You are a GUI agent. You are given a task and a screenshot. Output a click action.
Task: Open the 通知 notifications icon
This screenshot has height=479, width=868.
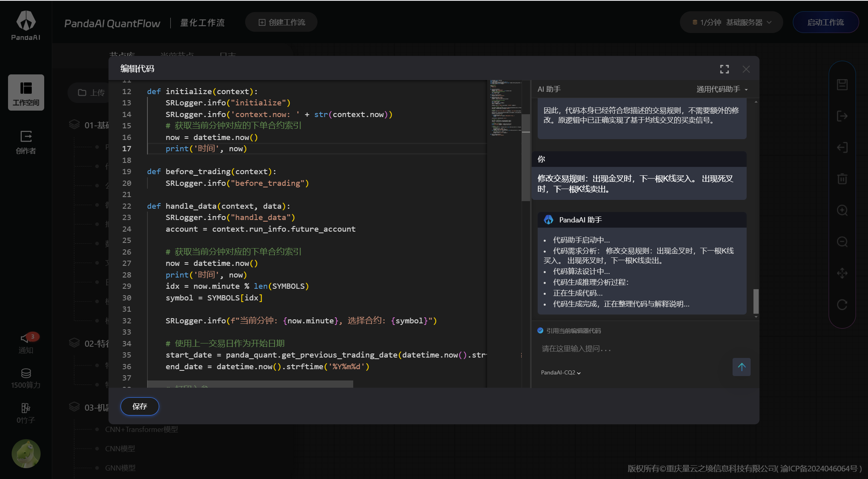click(26, 343)
